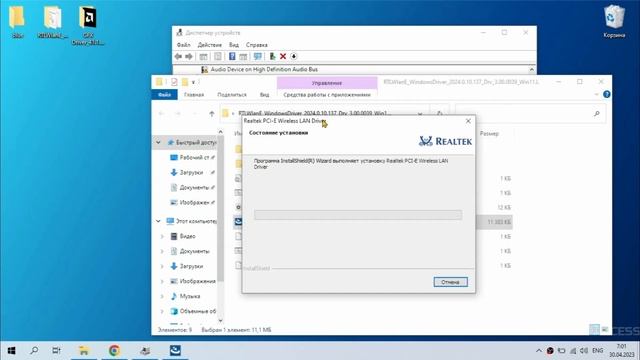Click scan for hardware changes monitor icon
Screen dimensions: 640x360
pos(258,56)
